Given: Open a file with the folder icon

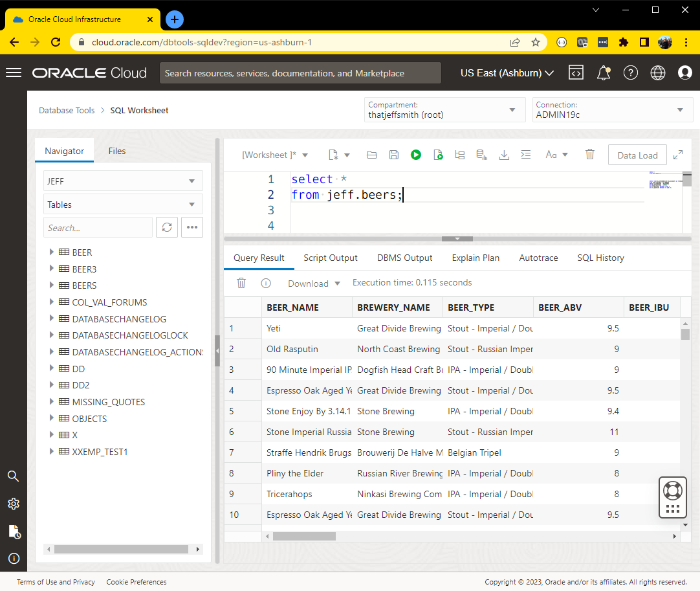Looking at the screenshot, I should 371,155.
